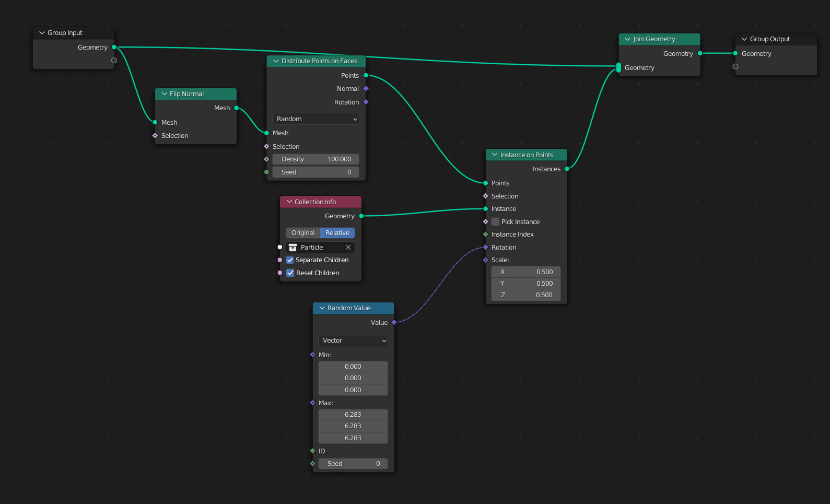Click the first Max 6.283 field
The height and width of the screenshot is (504, 830).
tap(353, 415)
